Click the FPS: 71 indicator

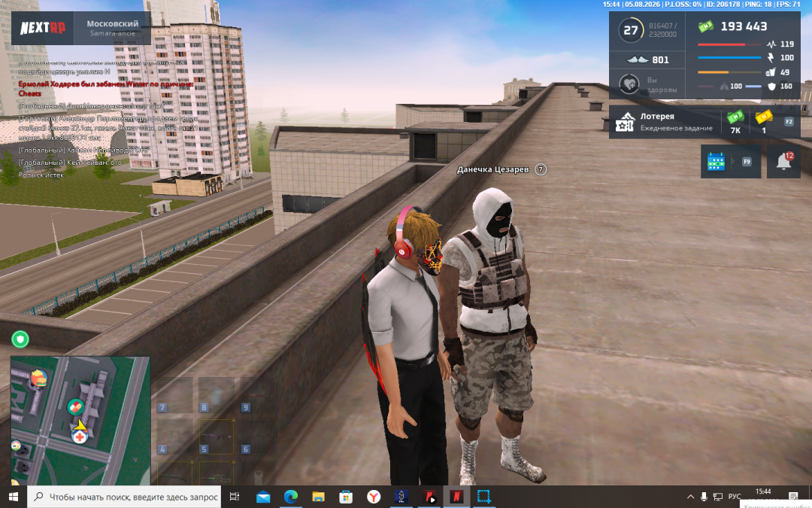pos(789,5)
